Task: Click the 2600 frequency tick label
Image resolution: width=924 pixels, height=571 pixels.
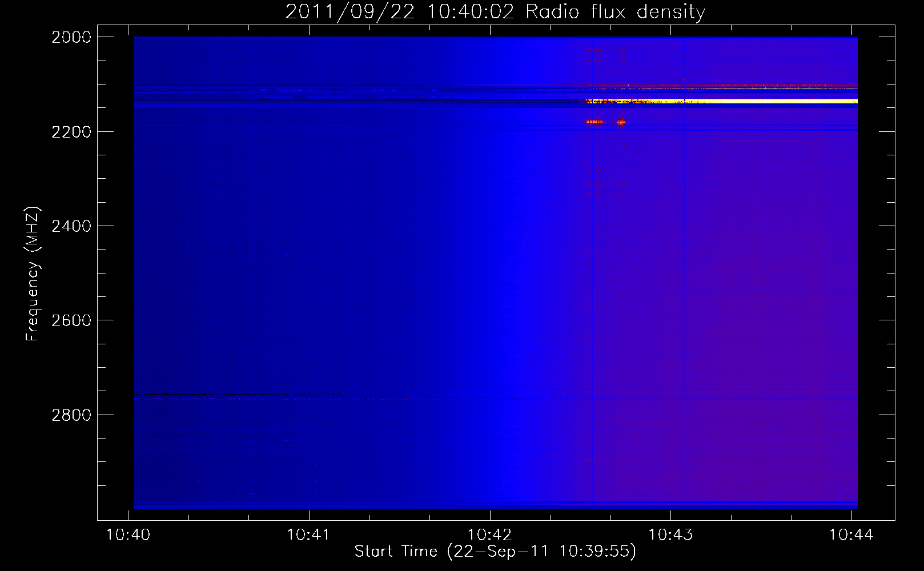Action: point(71,320)
